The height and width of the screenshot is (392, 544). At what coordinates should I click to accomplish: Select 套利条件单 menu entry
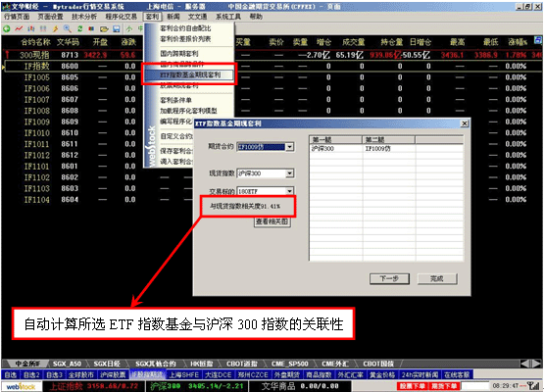pos(175,100)
